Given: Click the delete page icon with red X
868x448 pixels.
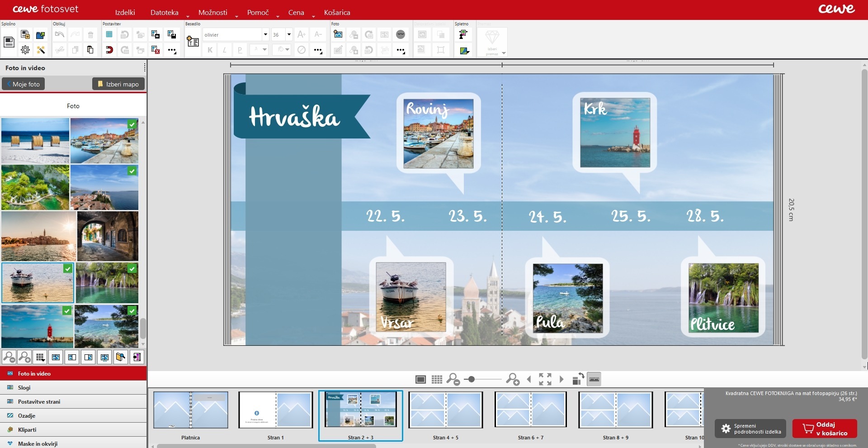Looking at the screenshot, I should 156,50.
